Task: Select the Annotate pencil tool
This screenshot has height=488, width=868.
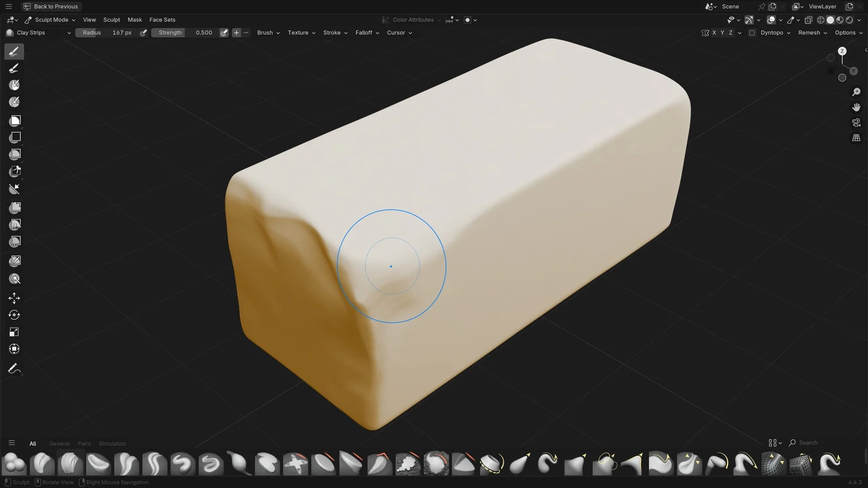Action: pos(14,369)
